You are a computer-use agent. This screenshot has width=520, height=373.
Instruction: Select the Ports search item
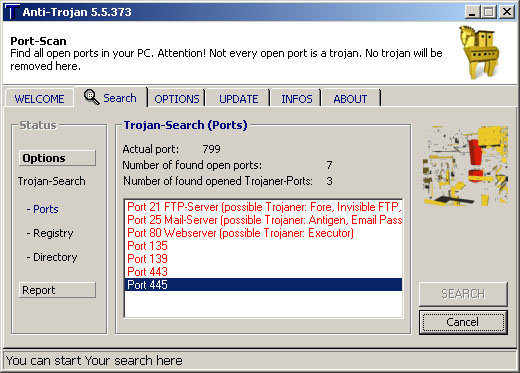[42, 209]
